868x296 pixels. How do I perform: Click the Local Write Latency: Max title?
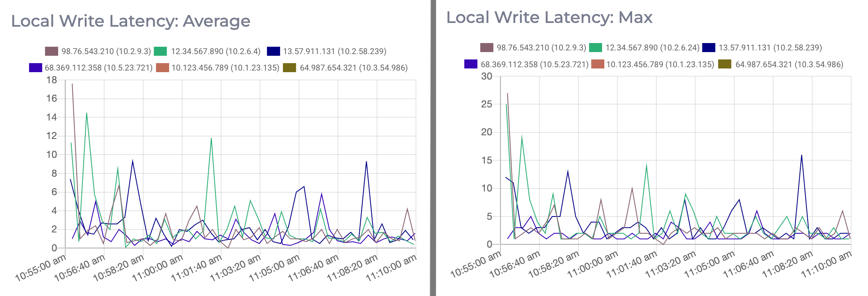click(549, 17)
